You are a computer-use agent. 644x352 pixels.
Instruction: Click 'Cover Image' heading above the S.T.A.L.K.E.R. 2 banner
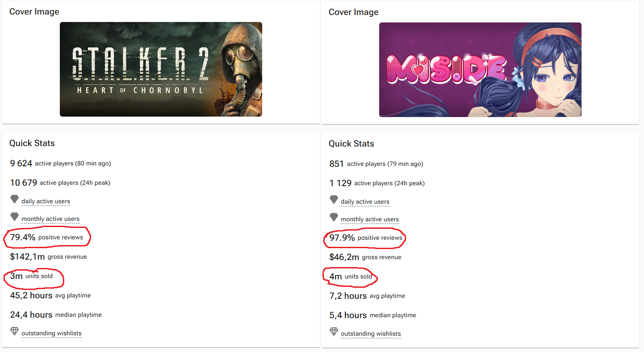pos(34,12)
